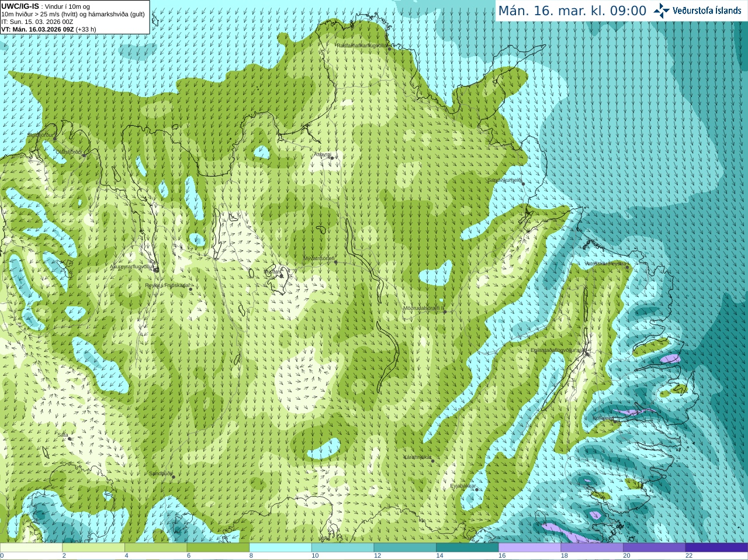Click the 'VT: Mán. 16.03.2026 09Z' line
The image size is (748, 560).
[37, 29]
